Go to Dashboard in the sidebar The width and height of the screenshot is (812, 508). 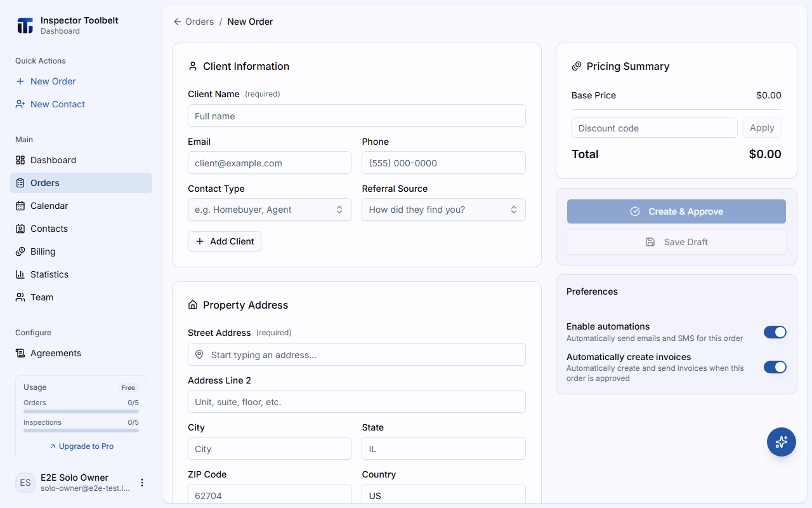81,160
